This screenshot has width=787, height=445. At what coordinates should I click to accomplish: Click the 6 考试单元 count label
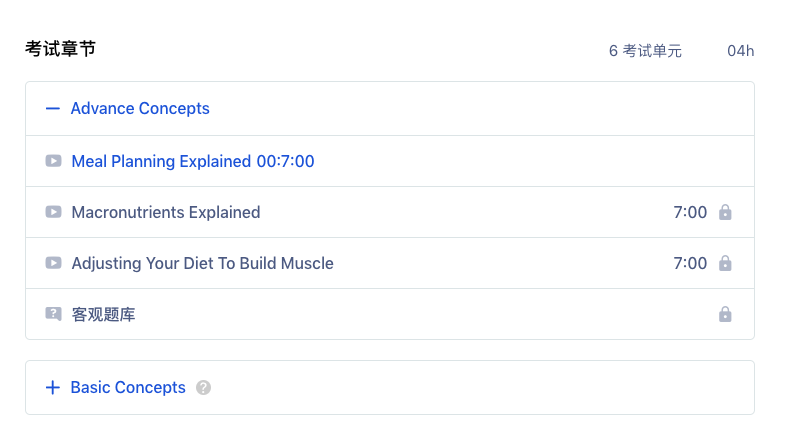pyautogui.click(x=645, y=51)
